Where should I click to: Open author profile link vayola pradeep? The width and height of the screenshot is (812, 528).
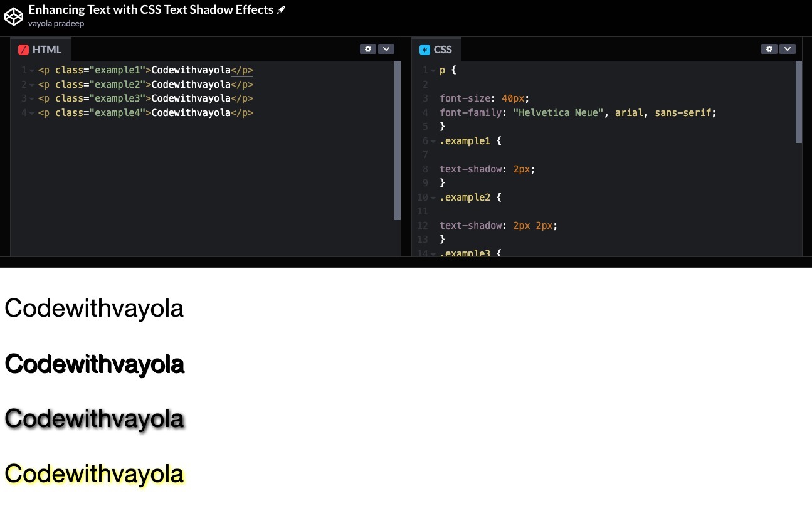point(56,23)
